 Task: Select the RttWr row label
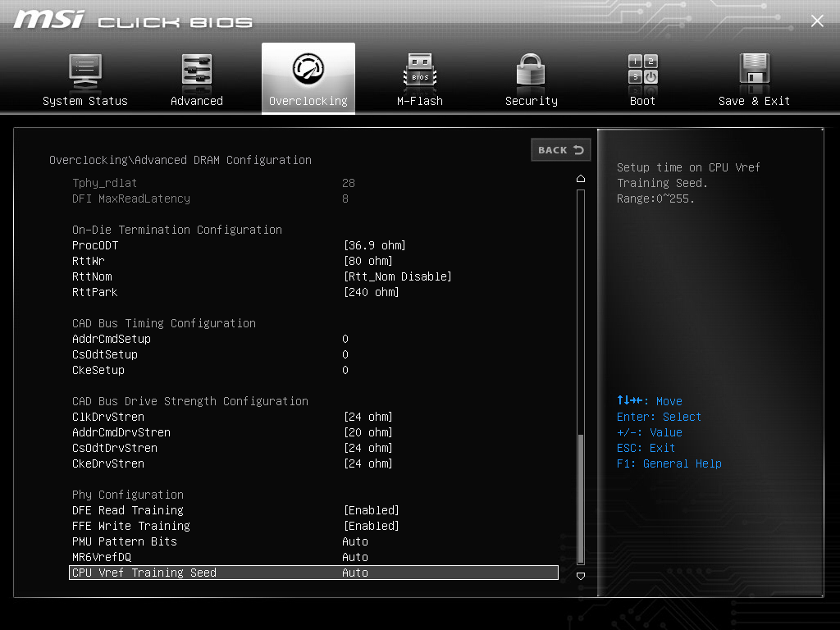point(89,261)
